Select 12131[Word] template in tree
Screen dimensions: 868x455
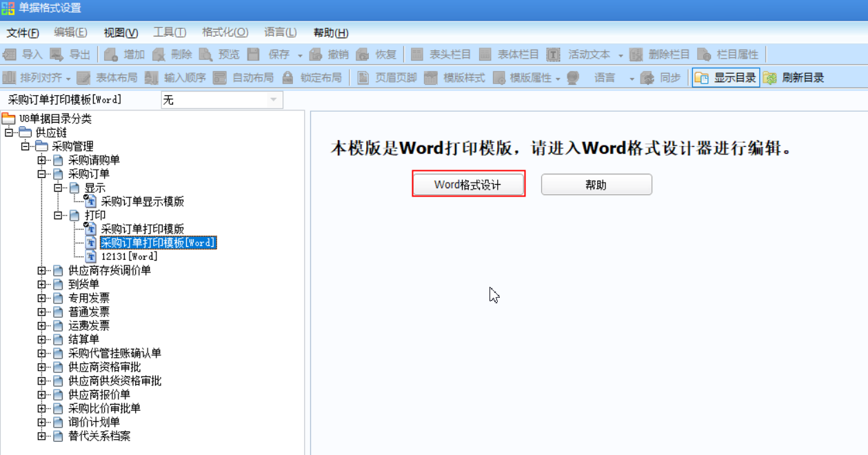pyautogui.click(x=129, y=256)
